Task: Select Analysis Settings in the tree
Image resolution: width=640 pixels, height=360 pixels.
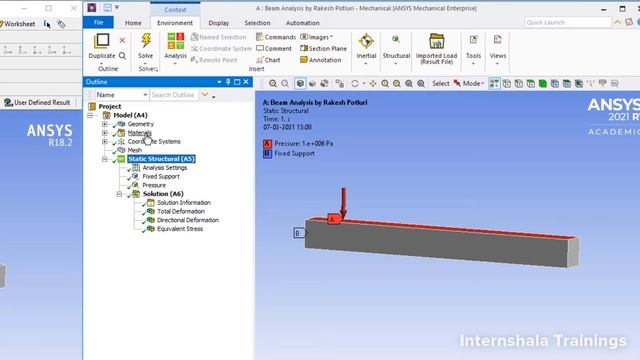Action: [164, 168]
